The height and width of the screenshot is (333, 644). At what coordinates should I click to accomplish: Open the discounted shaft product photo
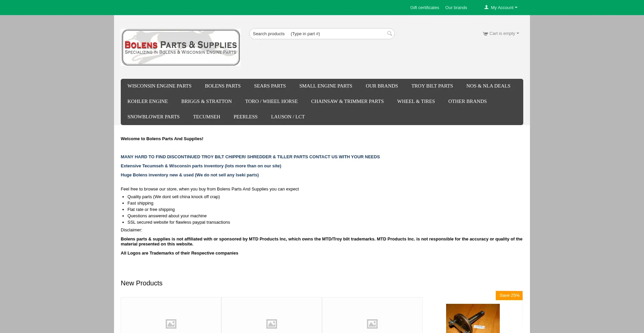pos(473,318)
